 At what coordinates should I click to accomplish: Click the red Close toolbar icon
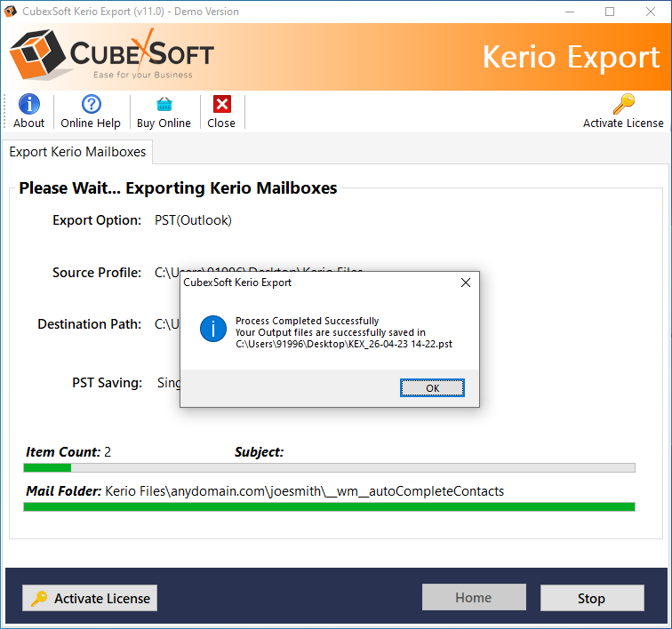click(x=222, y=104)
